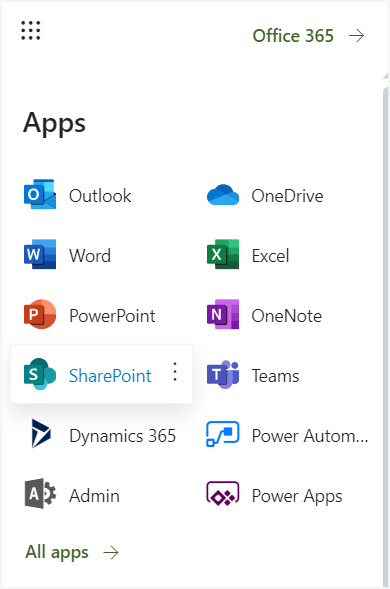Screen dimensions: 390x589
Task: Open the Outlook app icon
Action: coord(40,194)
